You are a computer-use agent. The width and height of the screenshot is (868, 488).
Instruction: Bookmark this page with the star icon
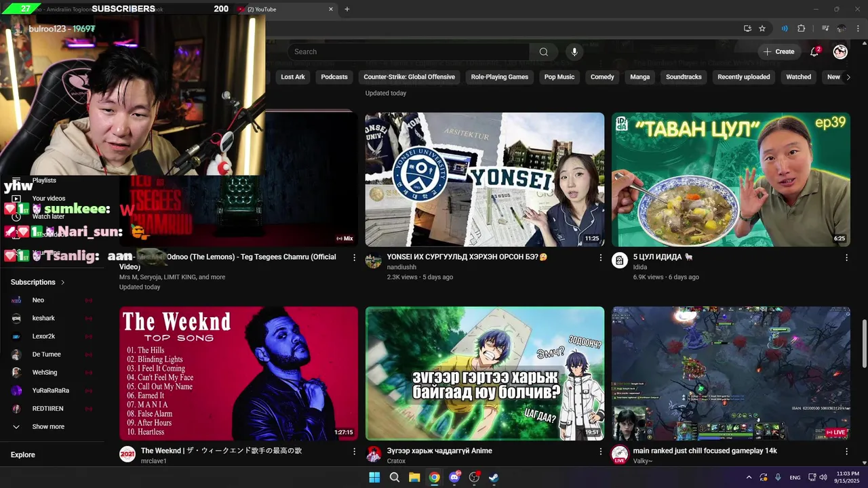762,28
